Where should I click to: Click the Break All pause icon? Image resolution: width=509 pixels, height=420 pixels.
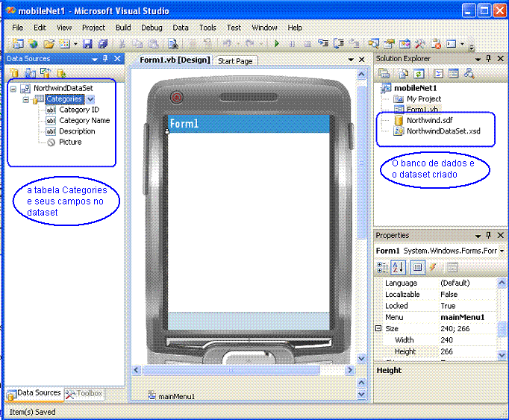tap(292, 43)
